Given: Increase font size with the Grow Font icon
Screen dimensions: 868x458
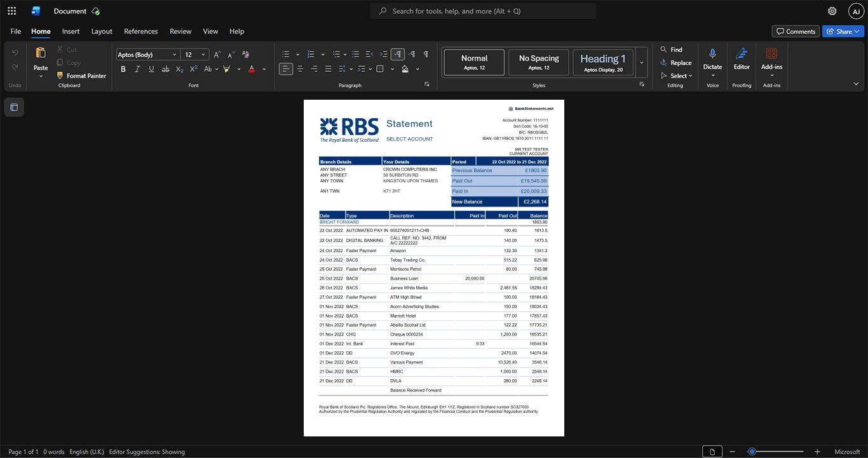Looking at the screenshot, I should click(217, 55).
